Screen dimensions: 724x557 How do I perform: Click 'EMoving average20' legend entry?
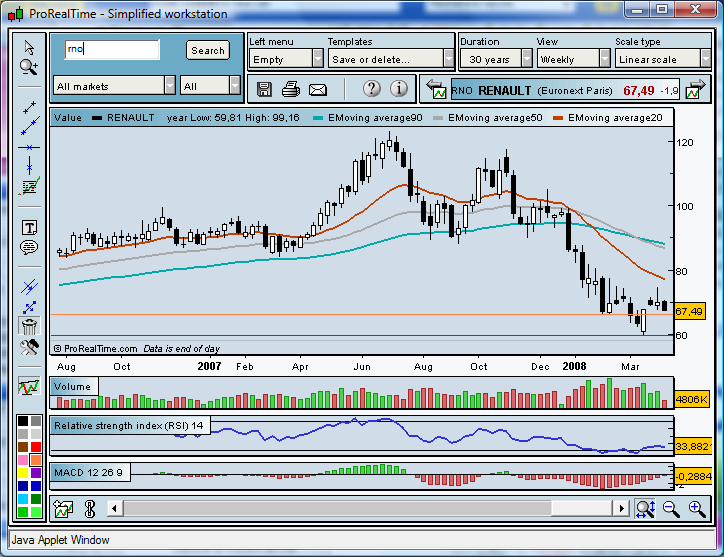pyautogui.click(x=608, y=118)
